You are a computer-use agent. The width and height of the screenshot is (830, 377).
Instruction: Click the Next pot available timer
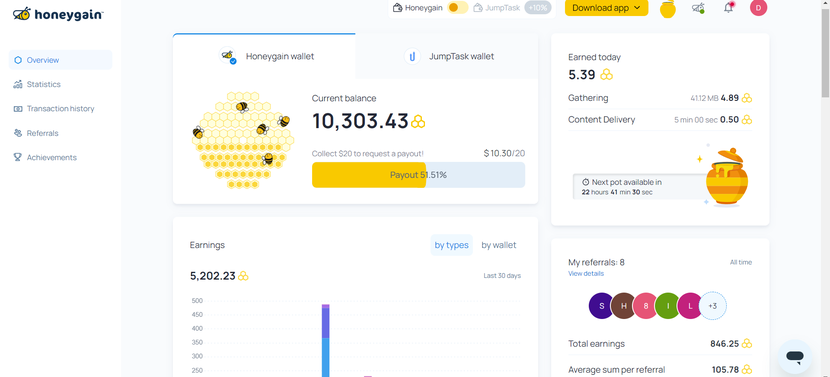pyautogui.click(x=639, y=187)
